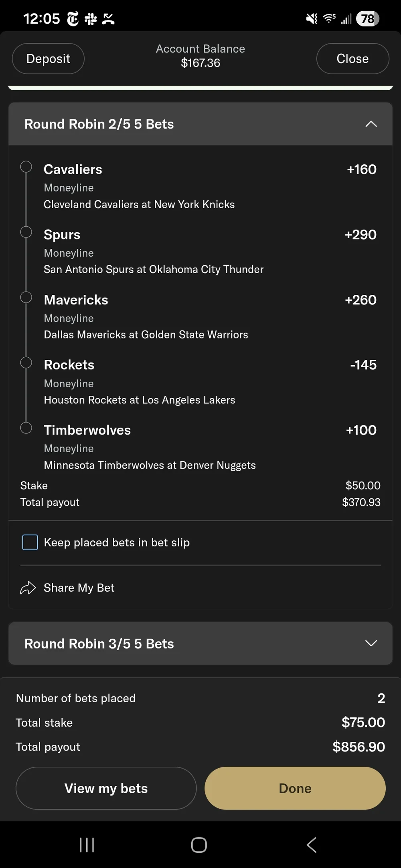Image resolution: width=401 pixels, height=868 pixels.
Task: Tap the New York Times notification icon
Action: (73, 19)
